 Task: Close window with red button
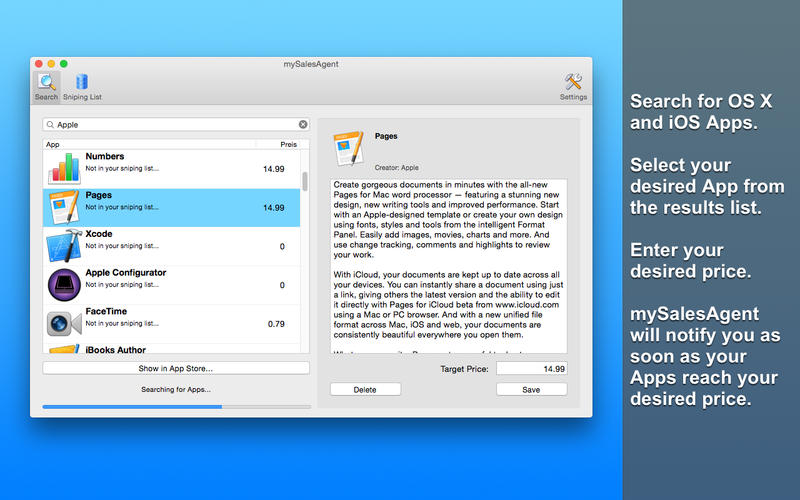[39, 64]
